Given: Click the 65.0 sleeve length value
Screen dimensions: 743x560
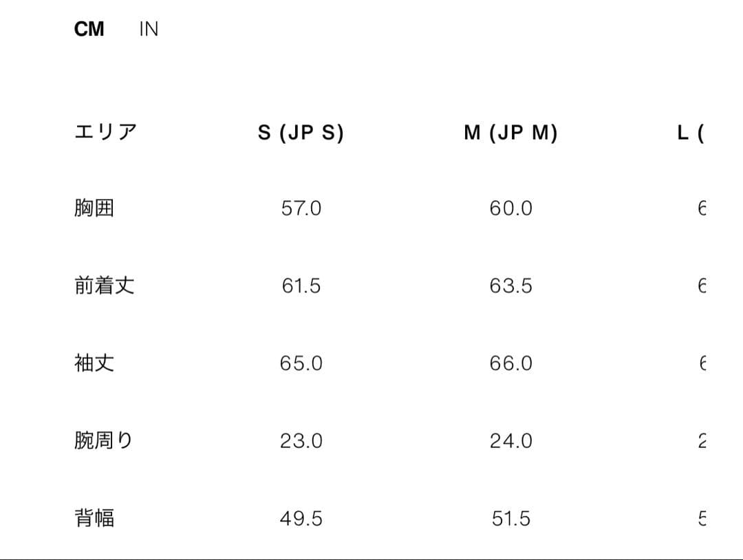Looking at the screenshot, I should [301, 363].
